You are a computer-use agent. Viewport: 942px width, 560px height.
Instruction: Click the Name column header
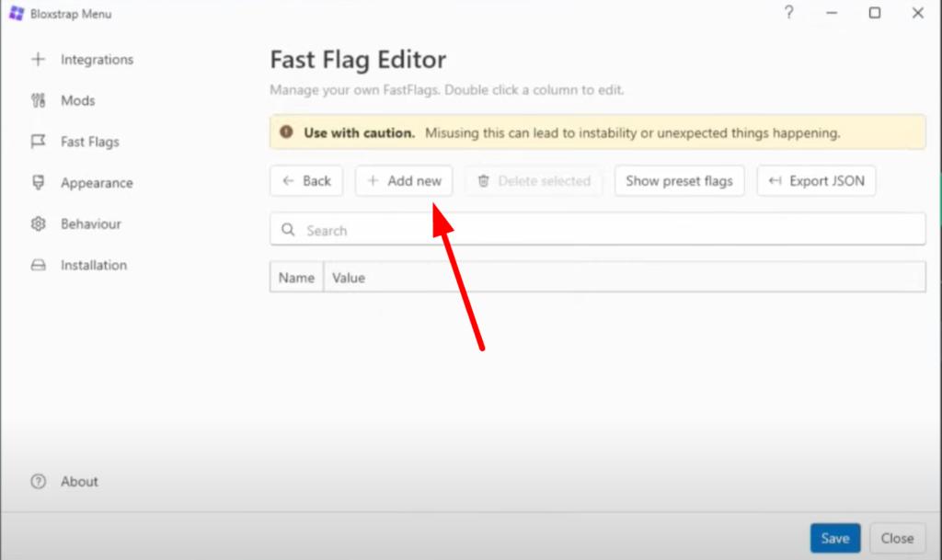click(297, 278)
